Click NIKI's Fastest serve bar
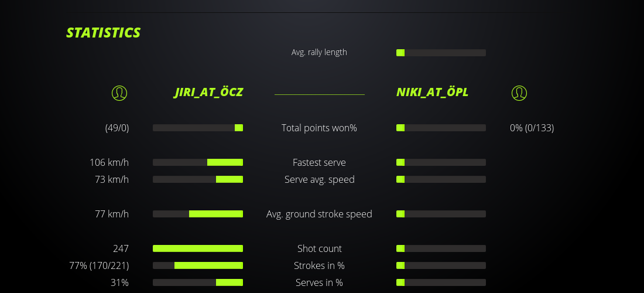644x293 pixels. coord(441,162)
